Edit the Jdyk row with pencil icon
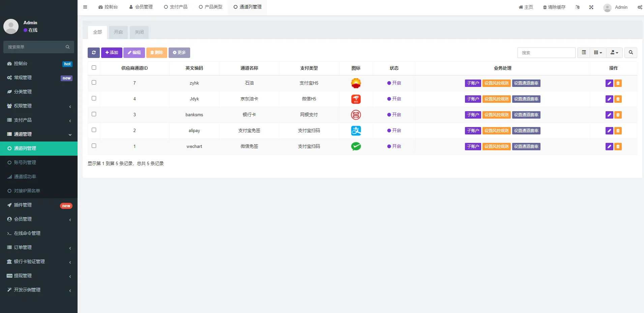The height and width of the screenshot is (313, 644). point(609,99)
